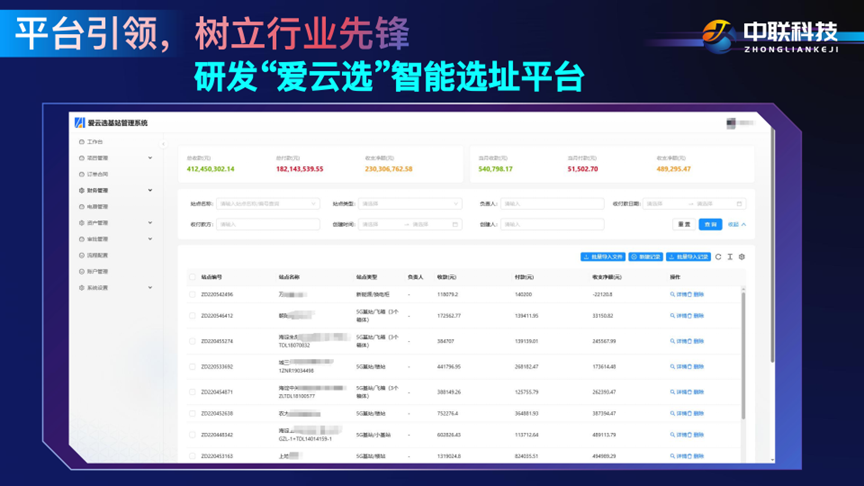
Task: Click the page's outer vertical scrollbar
Action: click(772, 245)
